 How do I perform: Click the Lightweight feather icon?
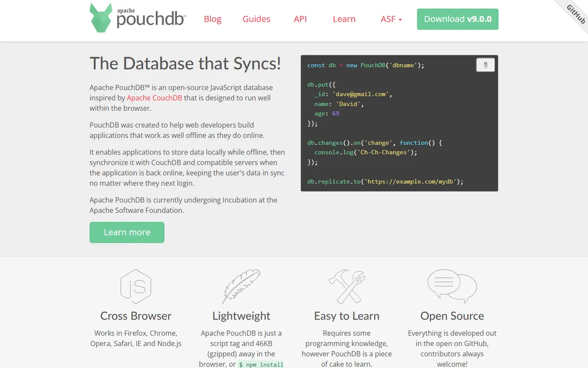pos(241,286)
